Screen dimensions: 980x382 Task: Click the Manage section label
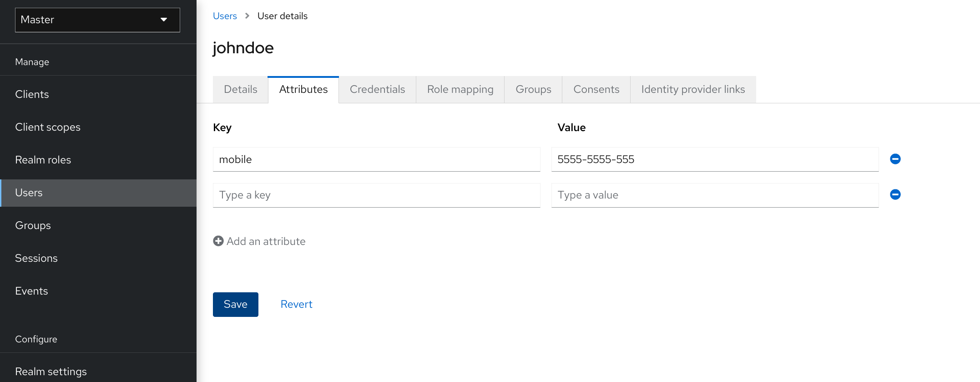pyautogui.click(x=32, y=62)
